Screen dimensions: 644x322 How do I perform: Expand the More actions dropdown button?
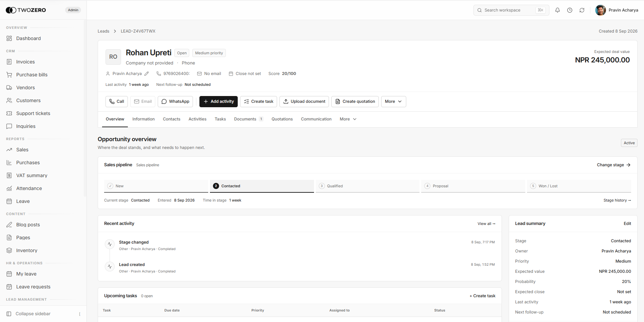(393, 101)
